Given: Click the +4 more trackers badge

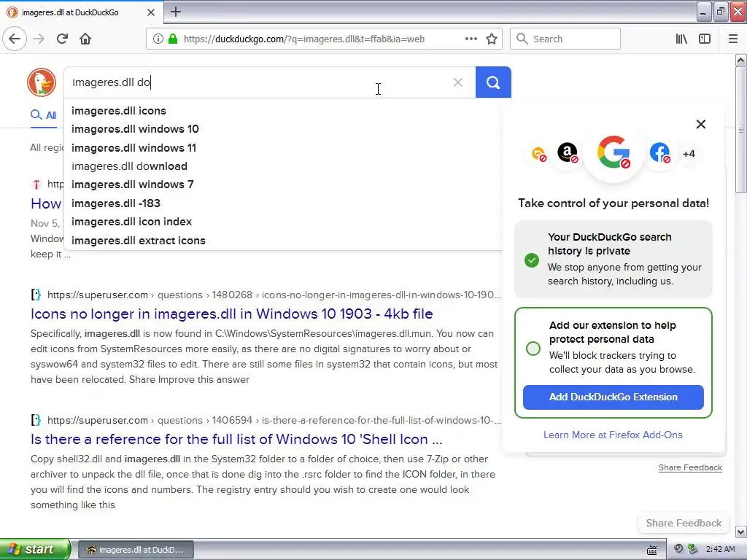Looking at the screenshot, I should (689, 154).
